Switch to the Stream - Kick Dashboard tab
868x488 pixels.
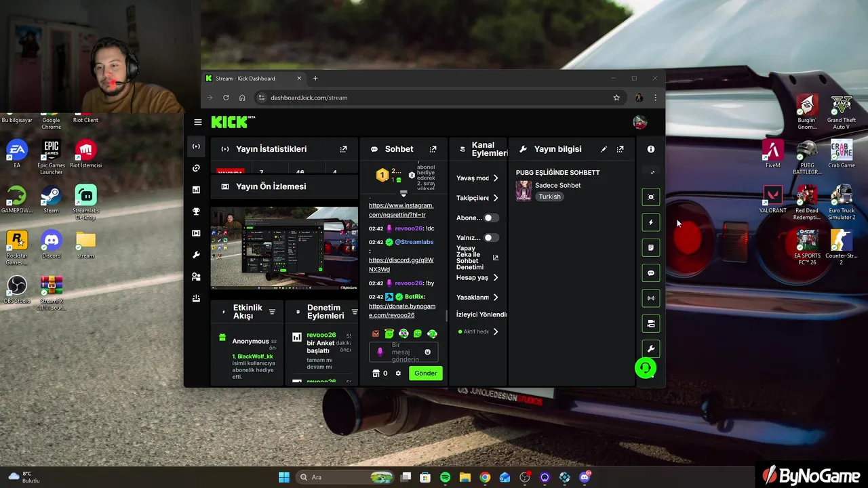[252, 78]
